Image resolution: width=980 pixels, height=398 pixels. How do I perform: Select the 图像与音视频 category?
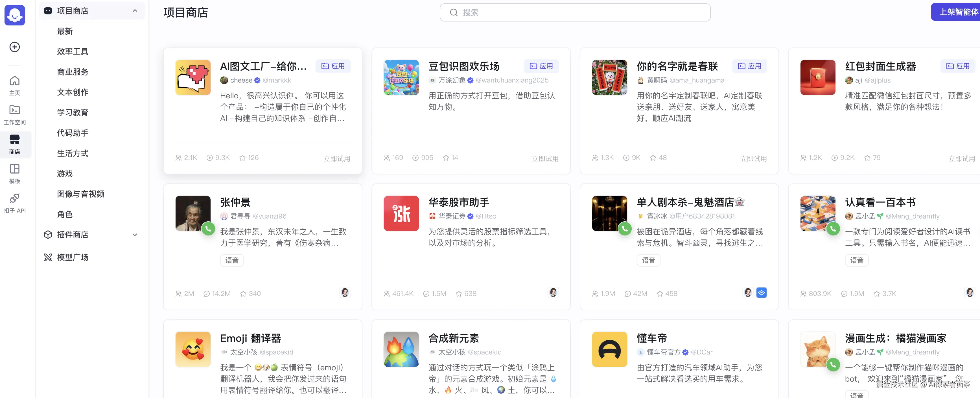[x=80, y=194]
